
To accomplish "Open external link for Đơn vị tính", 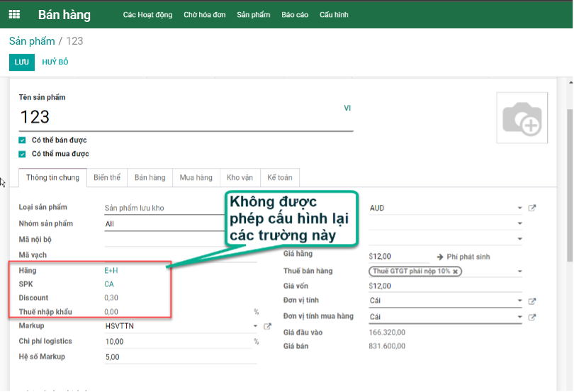I will [x=532, y=301].
